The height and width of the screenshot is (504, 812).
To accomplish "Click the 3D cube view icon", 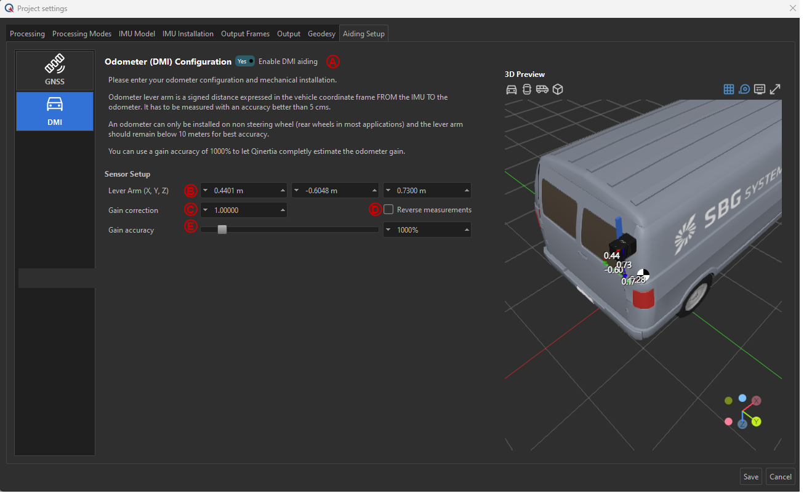I will [x=558, y=89].
